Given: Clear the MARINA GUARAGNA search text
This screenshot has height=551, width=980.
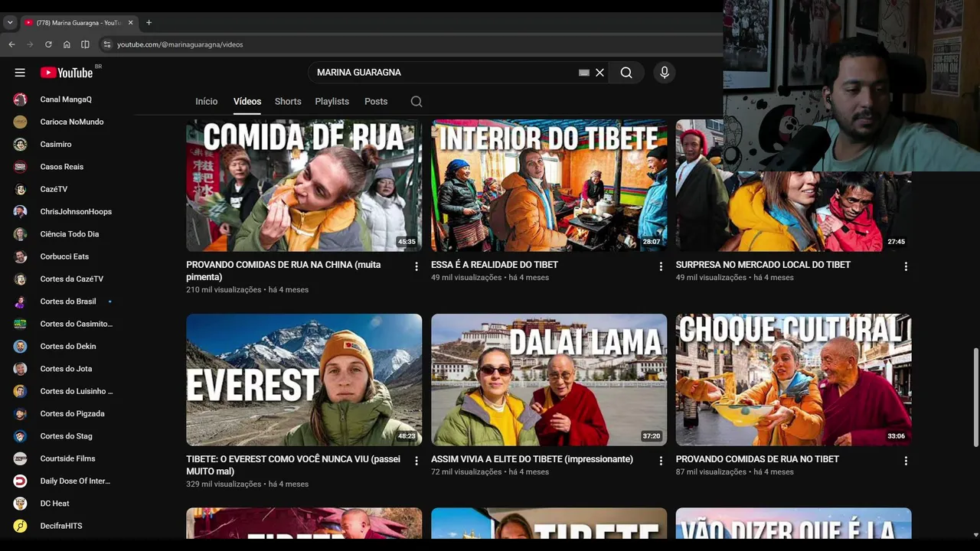Looking at the screenshot, I should (600, 73).
